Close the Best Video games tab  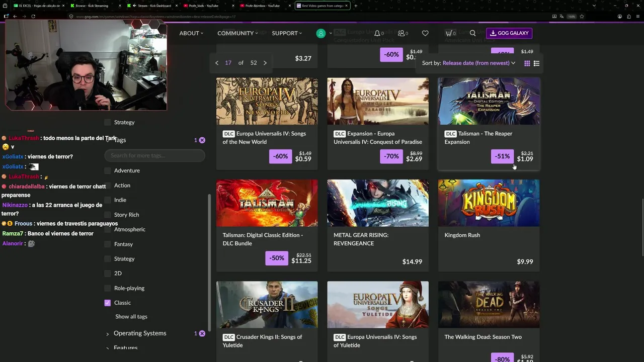coord(347,6)
